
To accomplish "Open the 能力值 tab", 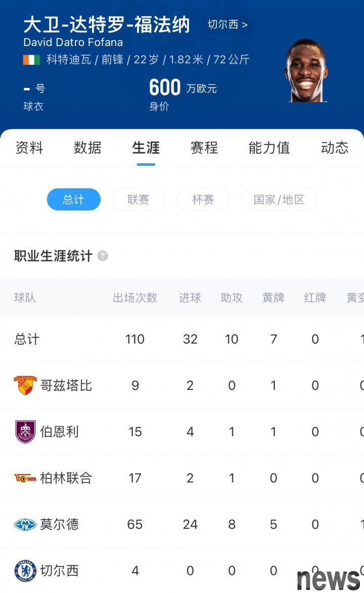I will (x=269, y=148).
